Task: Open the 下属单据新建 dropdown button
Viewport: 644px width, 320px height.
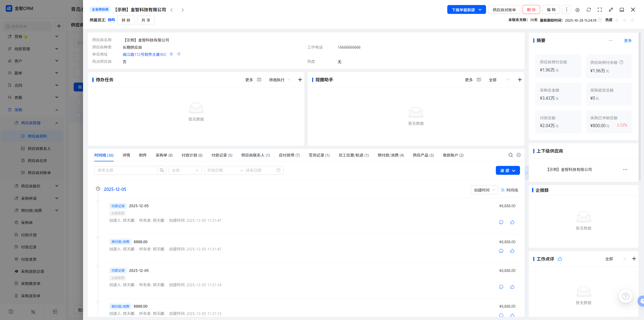Action: (466, 10)
